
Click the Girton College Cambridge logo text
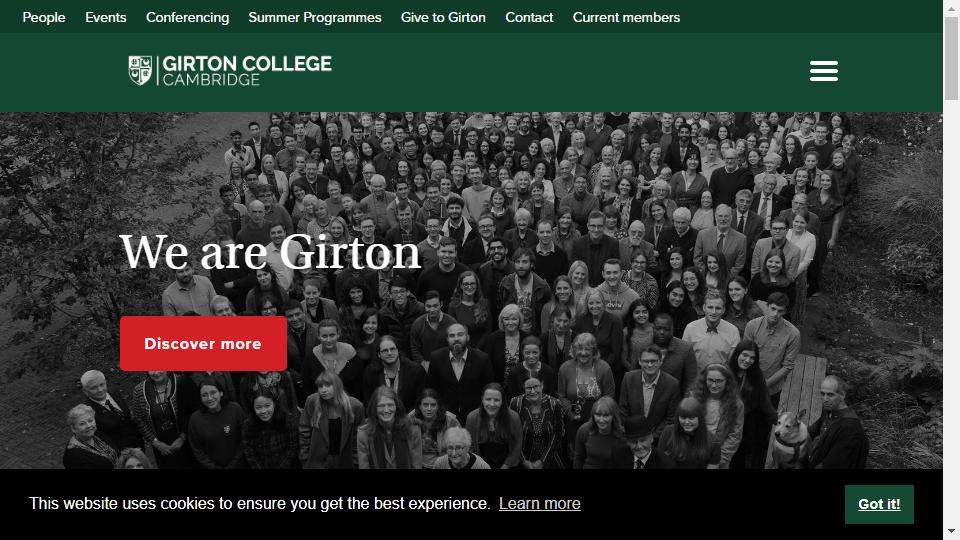tap(247, 70)
